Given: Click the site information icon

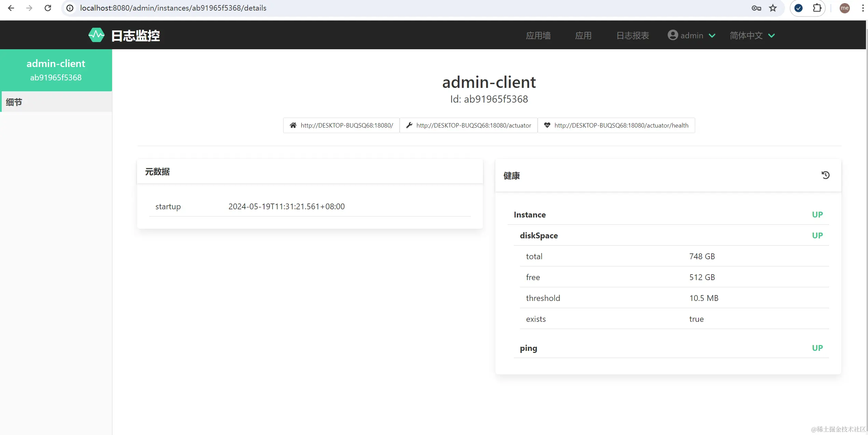Looking at the screenshot, I should click(x=70, y=8).
